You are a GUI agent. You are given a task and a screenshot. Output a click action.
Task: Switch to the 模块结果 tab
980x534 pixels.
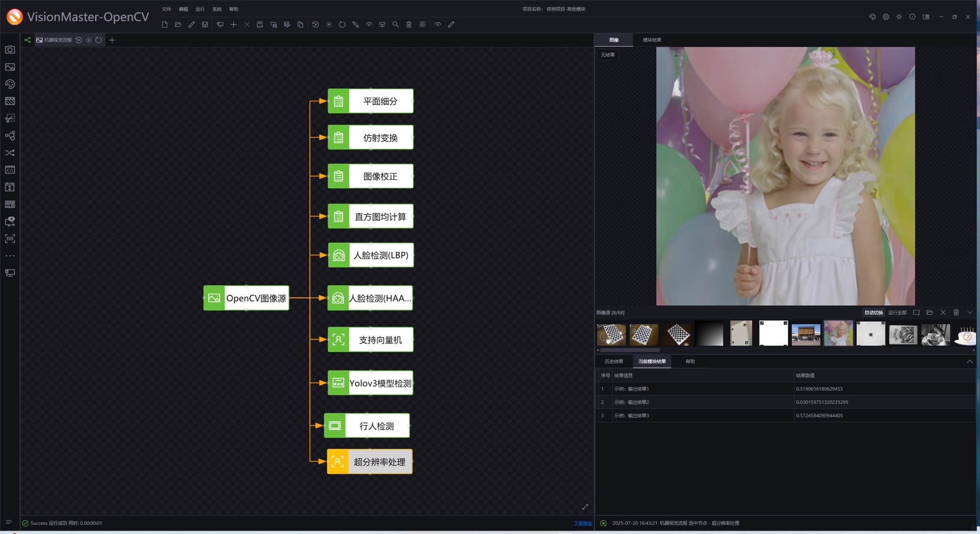click(652, 40)
